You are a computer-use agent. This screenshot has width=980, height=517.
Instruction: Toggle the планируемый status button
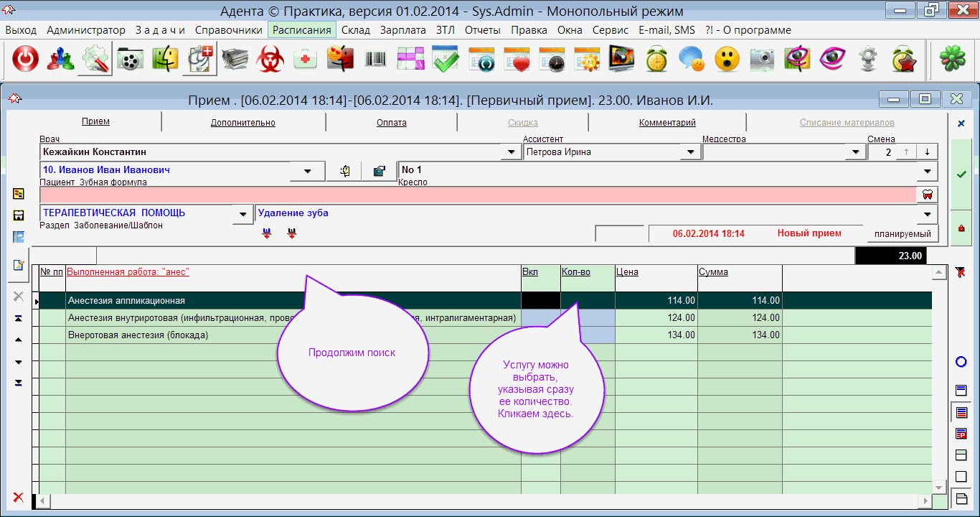(x=902, y=234)
